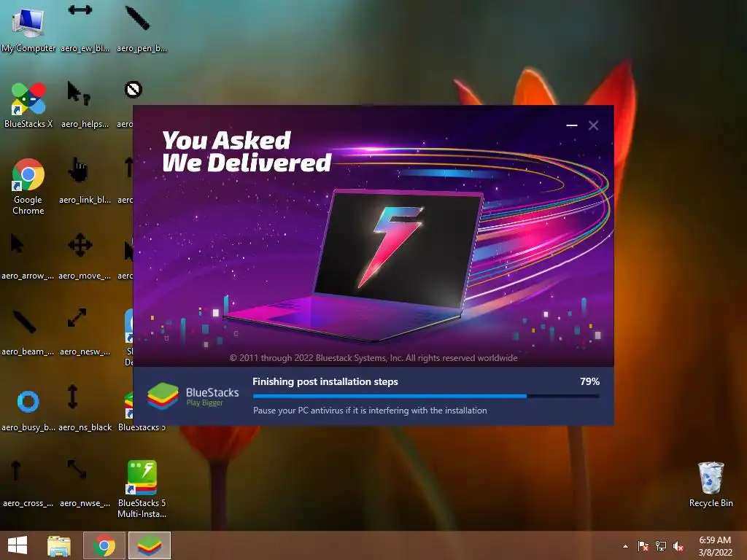Select aero_beam_... desktop file

tap(27, 332)
